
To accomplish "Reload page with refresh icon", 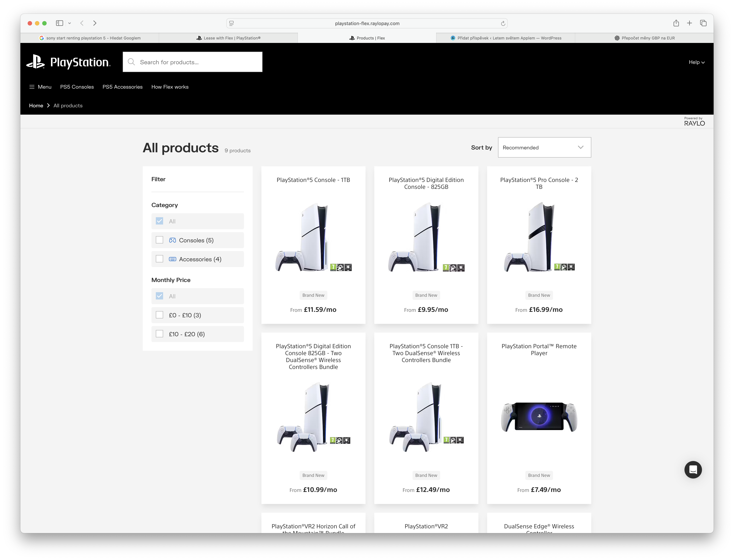I will (503, 23).
